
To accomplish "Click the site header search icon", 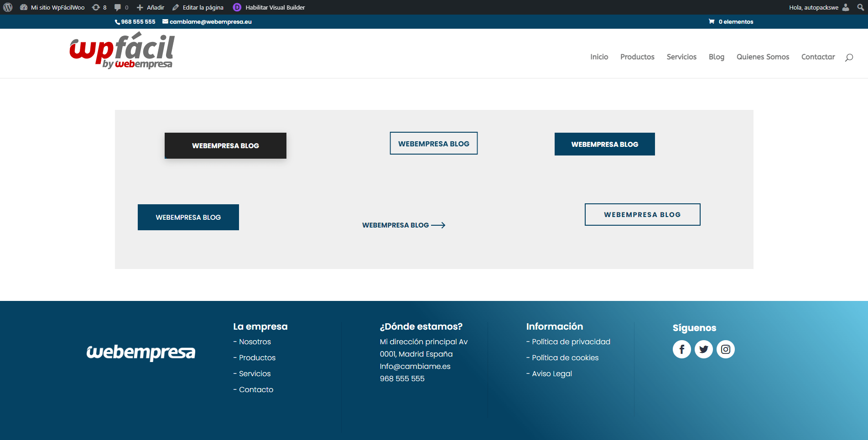I will point(849,57).
